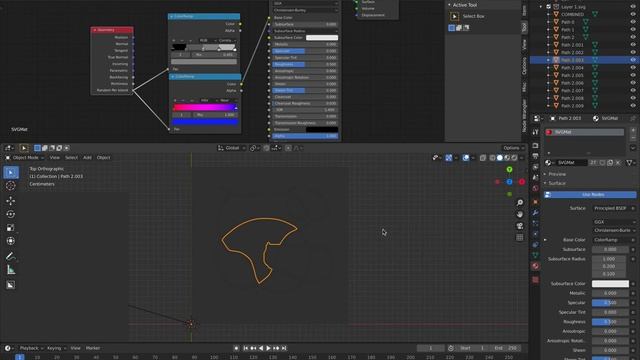Switch orthographic/perspective with grid icon
Image resolution: width=640 pixels, height=360 pixels.
click(520, 237)
